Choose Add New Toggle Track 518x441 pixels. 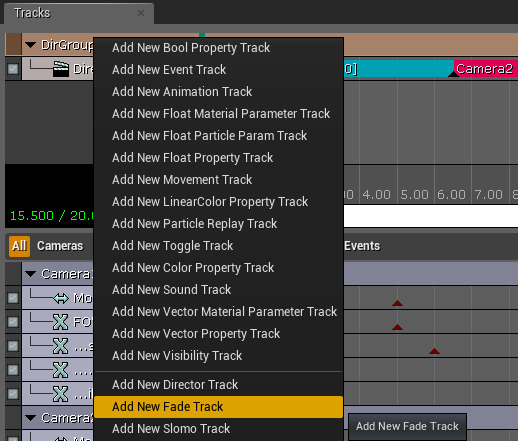[x=219, y=246]
